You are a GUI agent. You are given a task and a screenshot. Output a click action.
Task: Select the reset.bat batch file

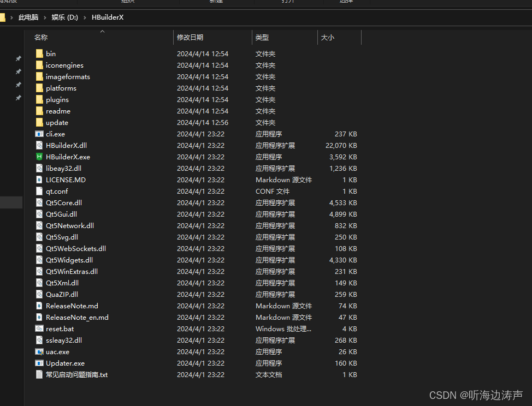pos(60,329)
